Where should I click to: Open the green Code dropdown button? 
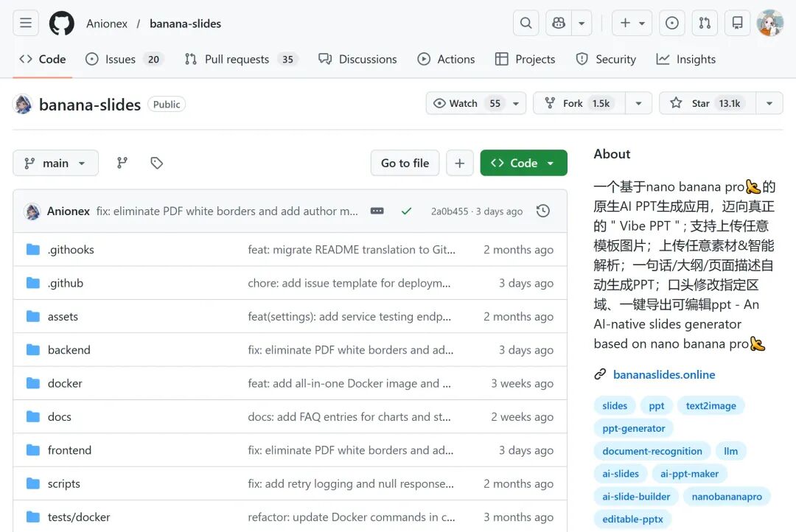tap(523, 163)
